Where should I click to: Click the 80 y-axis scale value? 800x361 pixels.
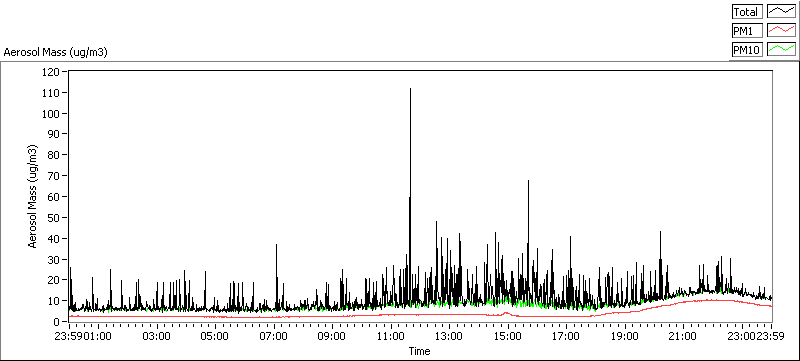click(x=54, y=155)
